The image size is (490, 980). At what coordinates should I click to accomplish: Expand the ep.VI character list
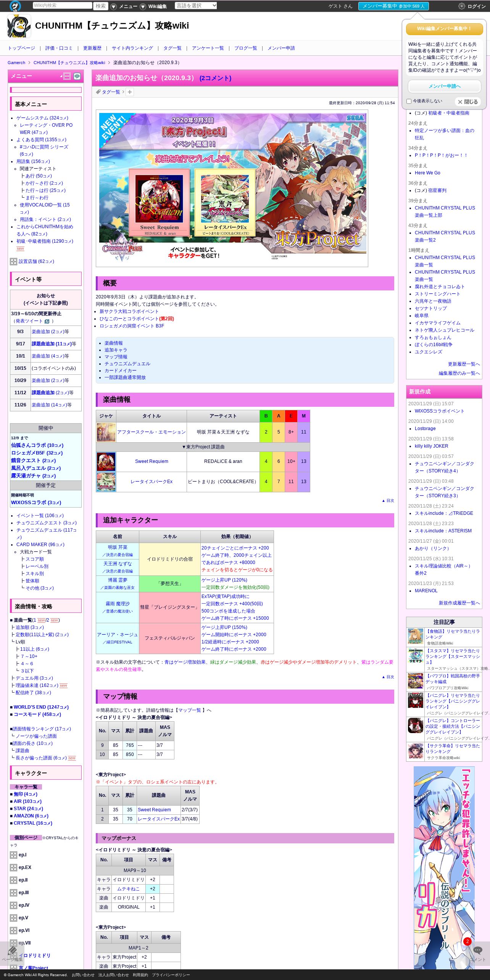pos(13,931)
